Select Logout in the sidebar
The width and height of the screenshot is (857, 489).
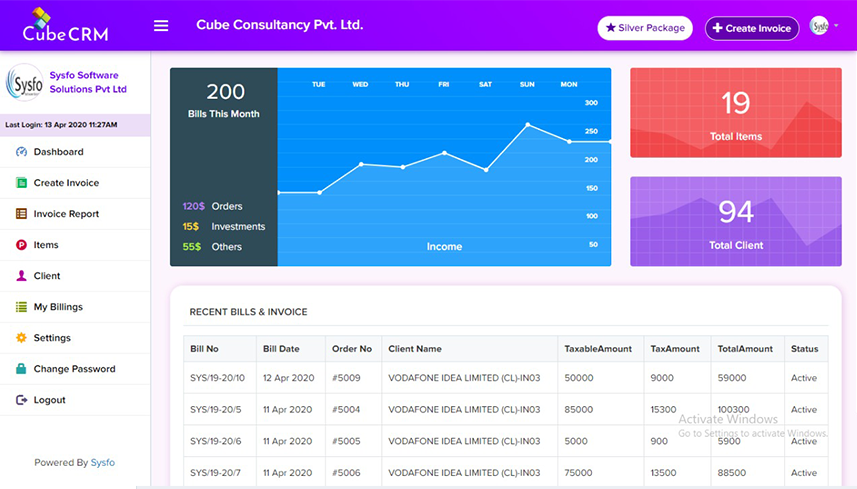tap(75, 400)
